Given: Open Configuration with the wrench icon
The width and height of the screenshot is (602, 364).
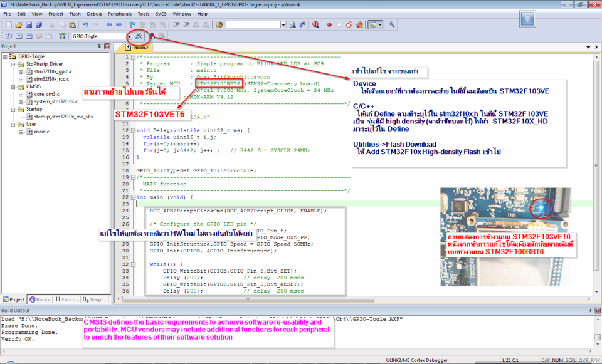Looking at the screenshot, I should click(x=391, y=25).
